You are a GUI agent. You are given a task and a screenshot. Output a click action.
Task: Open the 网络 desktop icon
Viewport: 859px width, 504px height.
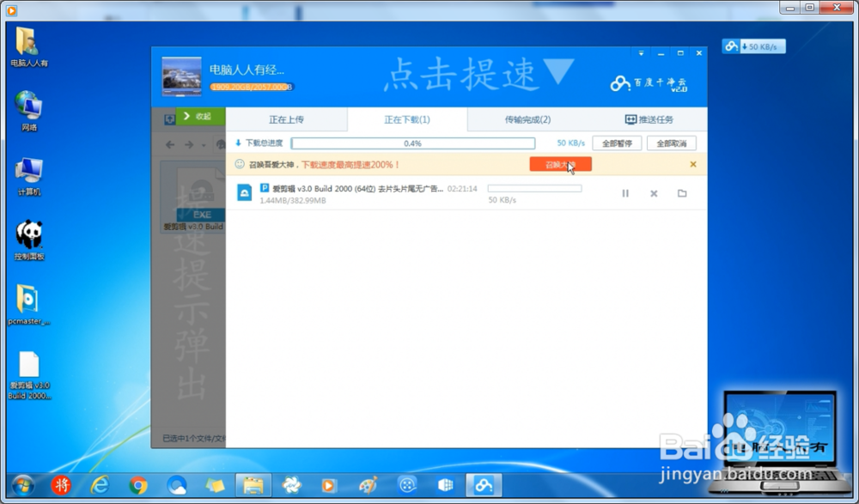(29, 112)
